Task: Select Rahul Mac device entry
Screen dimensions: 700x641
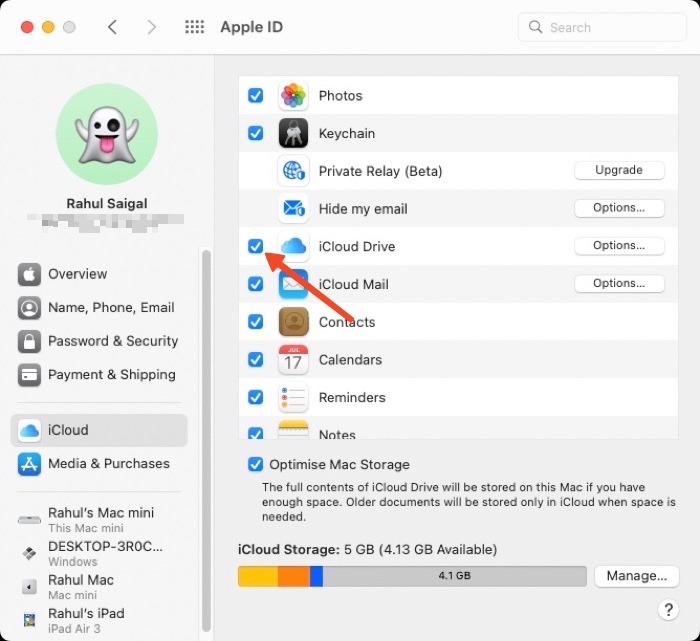Action: pos(99,587)
